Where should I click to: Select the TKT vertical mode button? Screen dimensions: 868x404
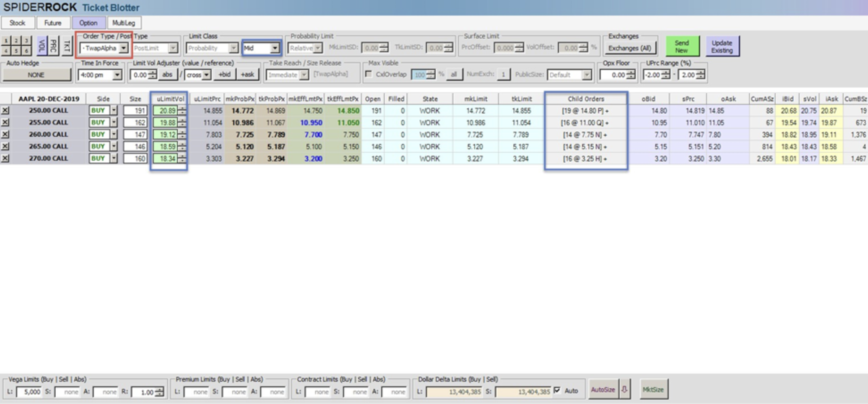[67, 46]
